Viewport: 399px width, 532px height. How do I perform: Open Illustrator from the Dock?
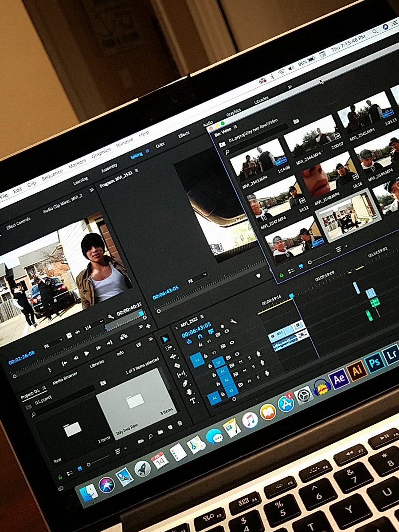coord(357,370)
